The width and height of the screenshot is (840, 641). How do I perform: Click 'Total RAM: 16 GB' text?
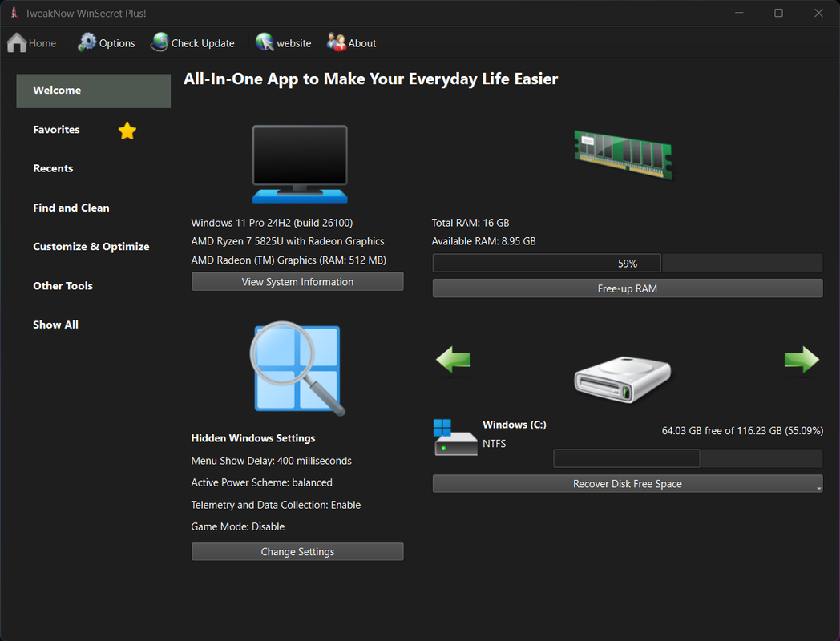coord(470,223)
